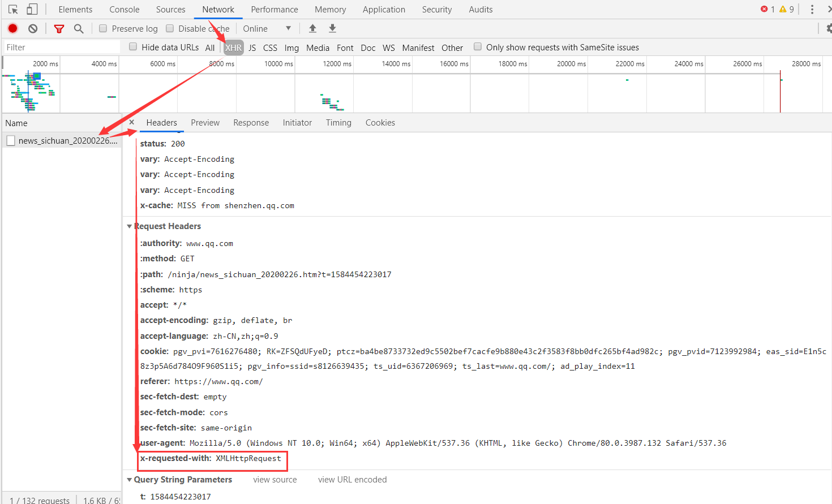
Task: Click the export HAR download arrow
Action: coord(333,28)
